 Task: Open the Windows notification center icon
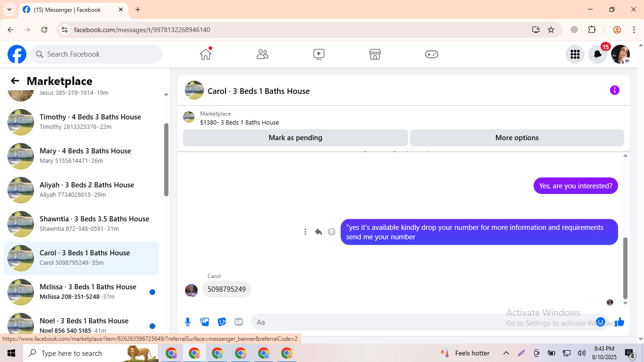coord(629,353)
